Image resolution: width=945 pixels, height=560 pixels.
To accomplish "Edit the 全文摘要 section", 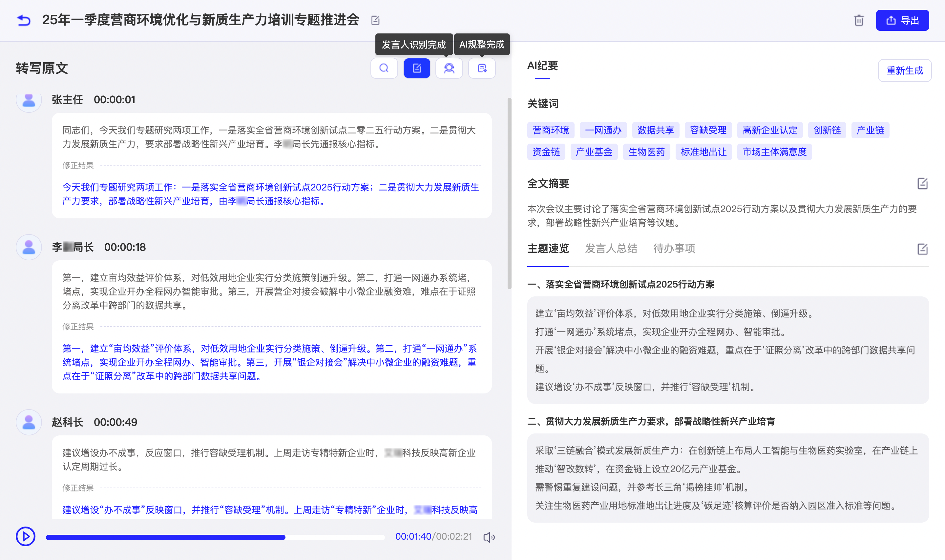I will pos(922,184).
